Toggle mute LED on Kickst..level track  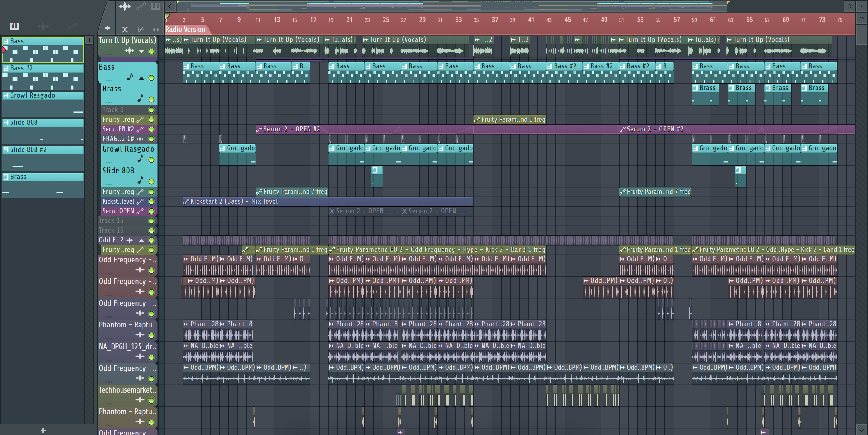[x=152, y=202]
